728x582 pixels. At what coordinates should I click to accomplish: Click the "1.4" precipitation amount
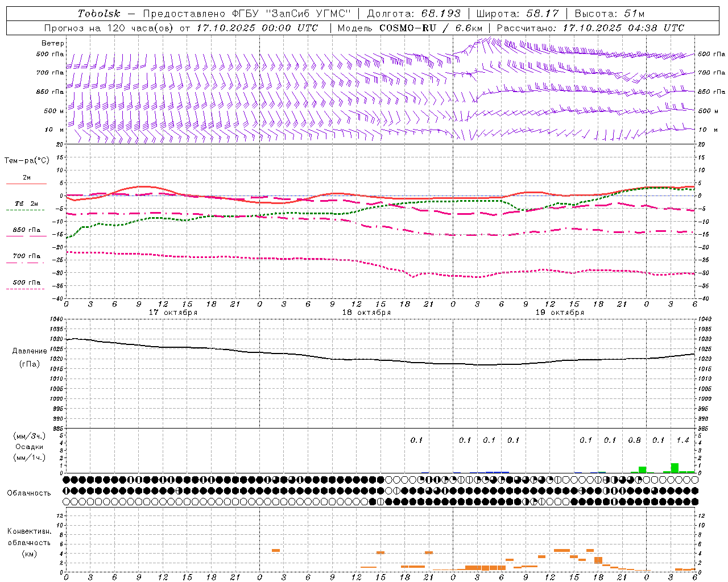pos(682,440)
